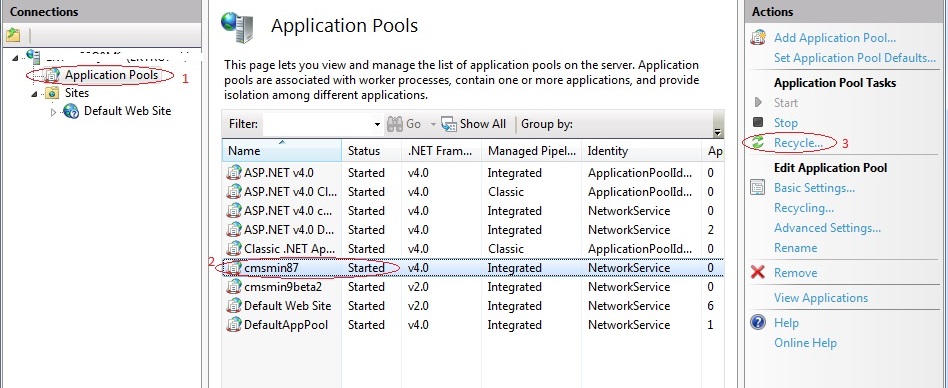Open the Filter dropdown arrow
Image resolution: width=948 pixels, height=388 pixels.
[377, 124]
